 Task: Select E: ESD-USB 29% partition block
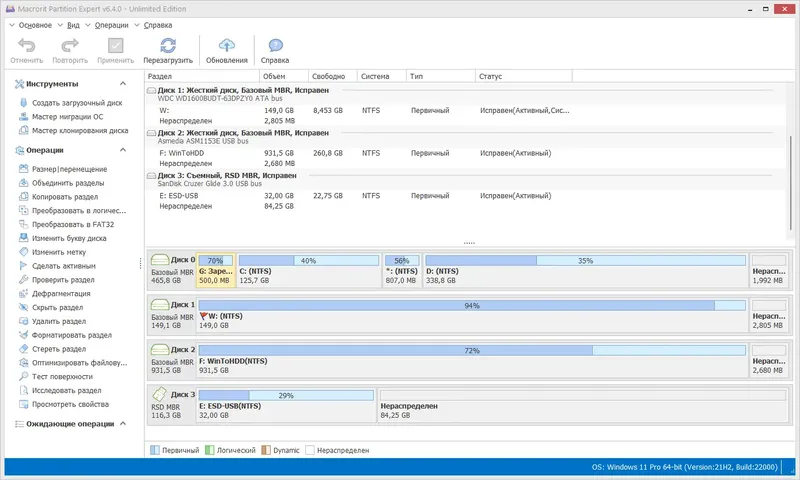286,405
